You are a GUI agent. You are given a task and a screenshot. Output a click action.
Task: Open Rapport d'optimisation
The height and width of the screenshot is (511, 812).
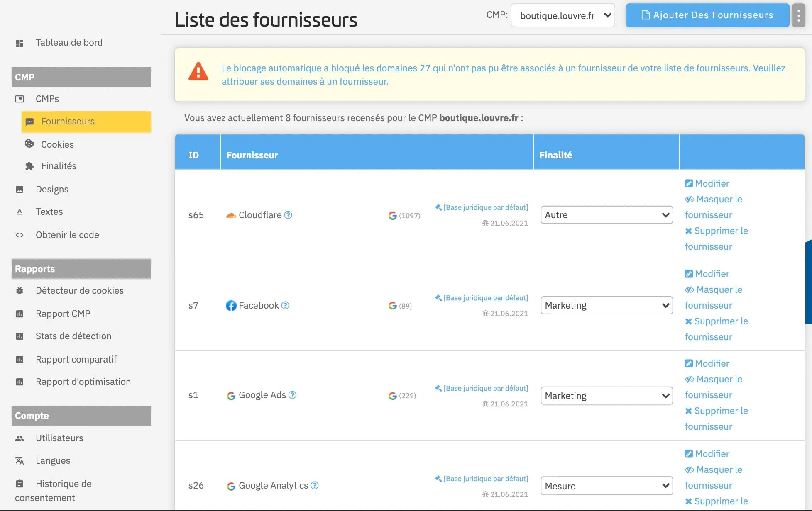click(83, 382)
